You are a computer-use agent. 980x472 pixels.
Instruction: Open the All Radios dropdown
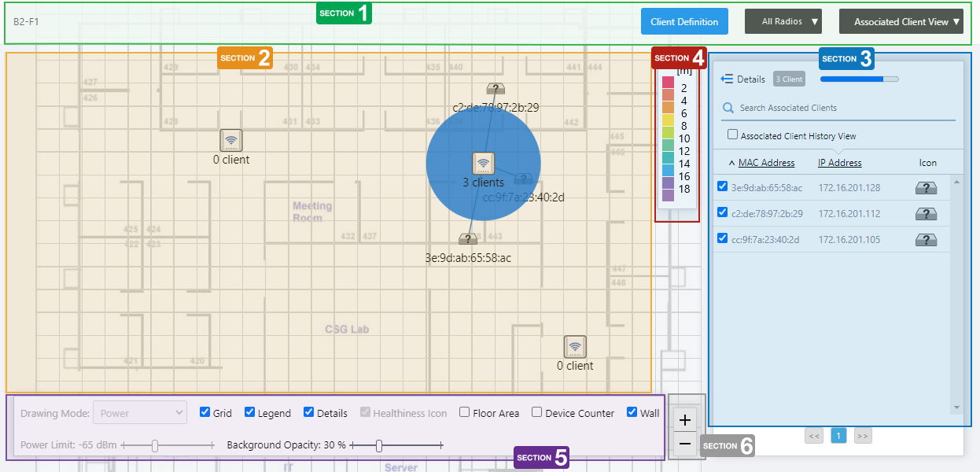783,22
